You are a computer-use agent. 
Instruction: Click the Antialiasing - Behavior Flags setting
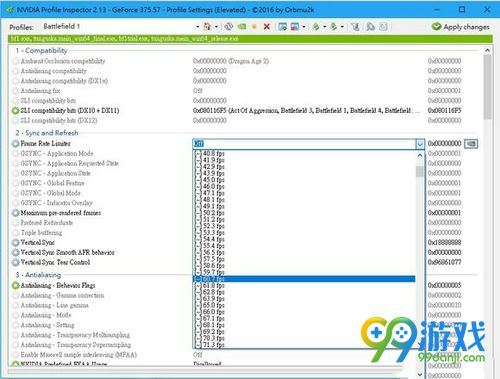point(58,285)
